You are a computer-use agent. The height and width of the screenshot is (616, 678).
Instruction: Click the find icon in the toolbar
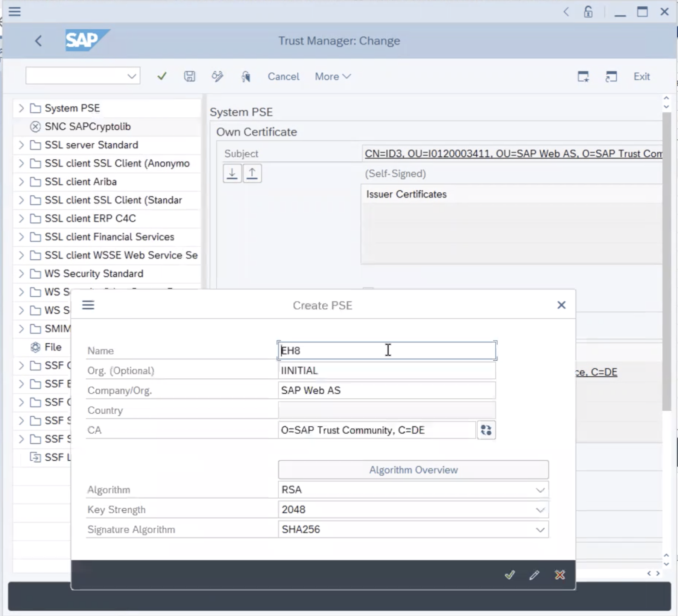(246, 76)
